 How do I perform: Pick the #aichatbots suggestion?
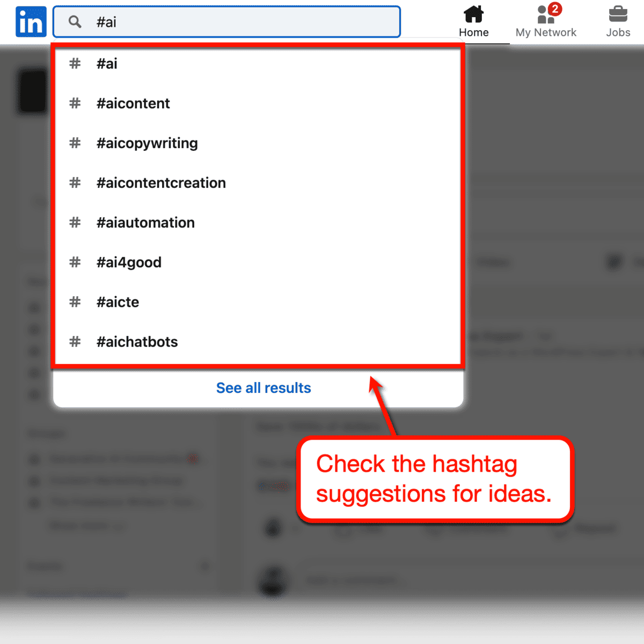coord(137,342)
